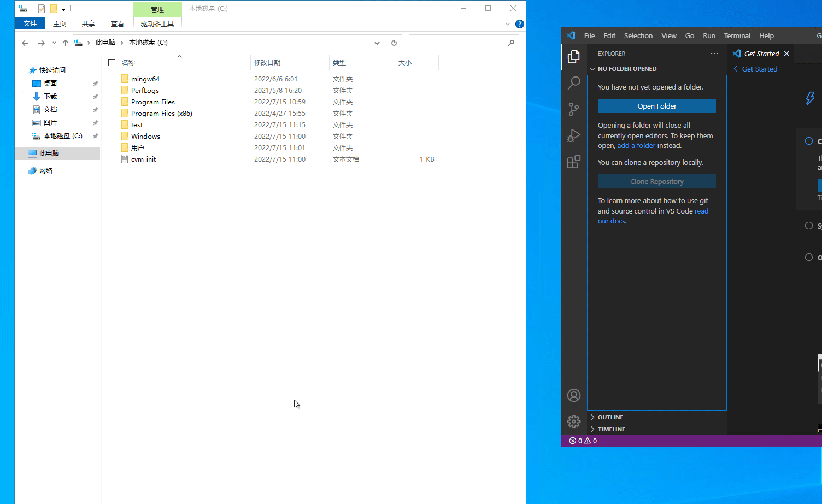Select the first radio button in Get Started

[809, 141]
